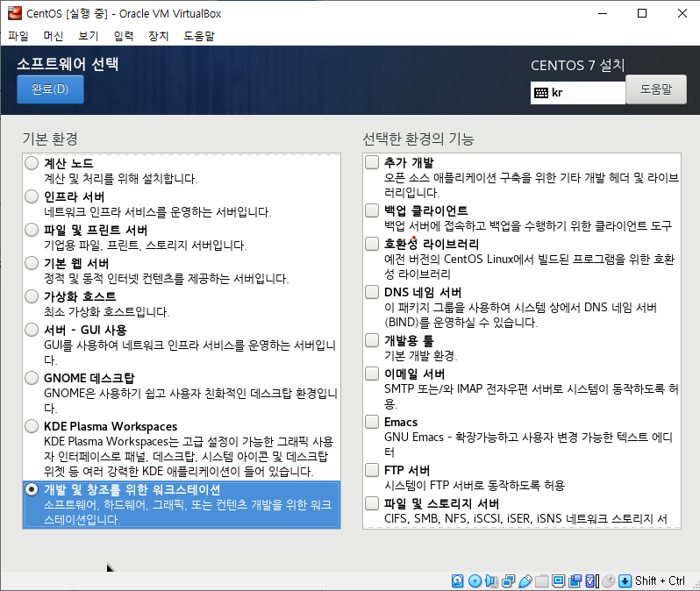Image resolution: width=700 pixels, height=591 pixels.
Task: Select the 인프라 서버 environment
Action: pyautogui.click(x=32, y=196)
